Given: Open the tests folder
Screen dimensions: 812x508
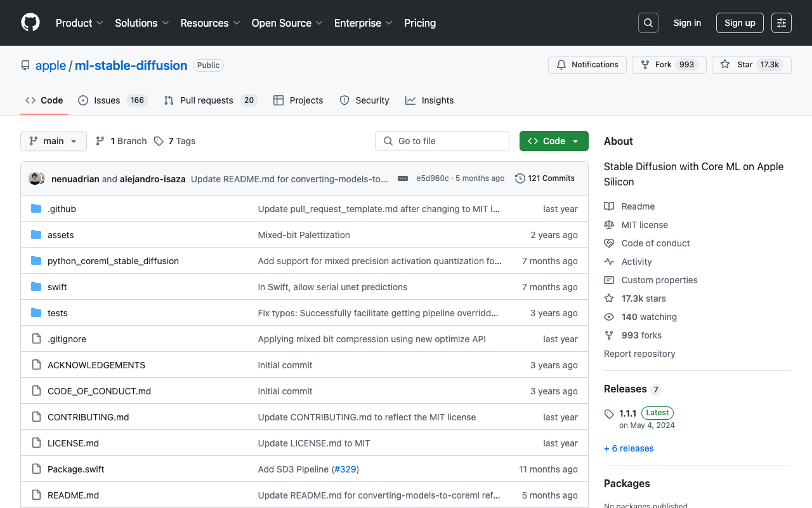Looking at the screenshot, I should (58, 313).
